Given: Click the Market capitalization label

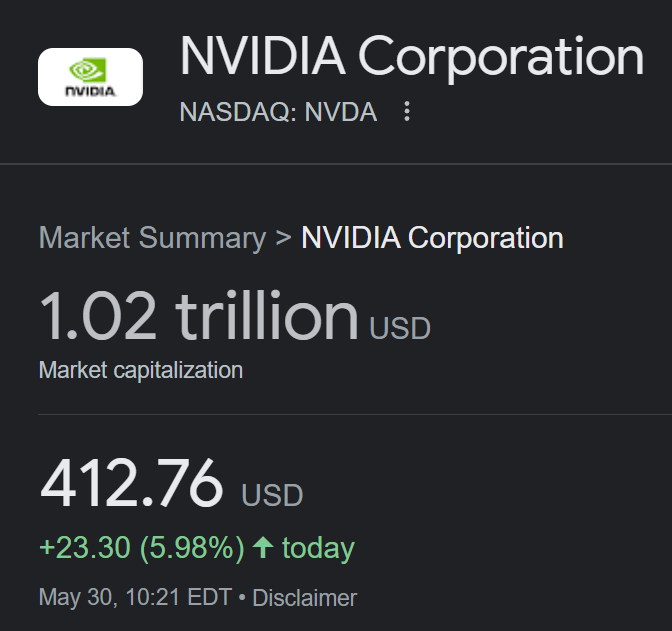Looking at the screenshot, I should (141, 370).
